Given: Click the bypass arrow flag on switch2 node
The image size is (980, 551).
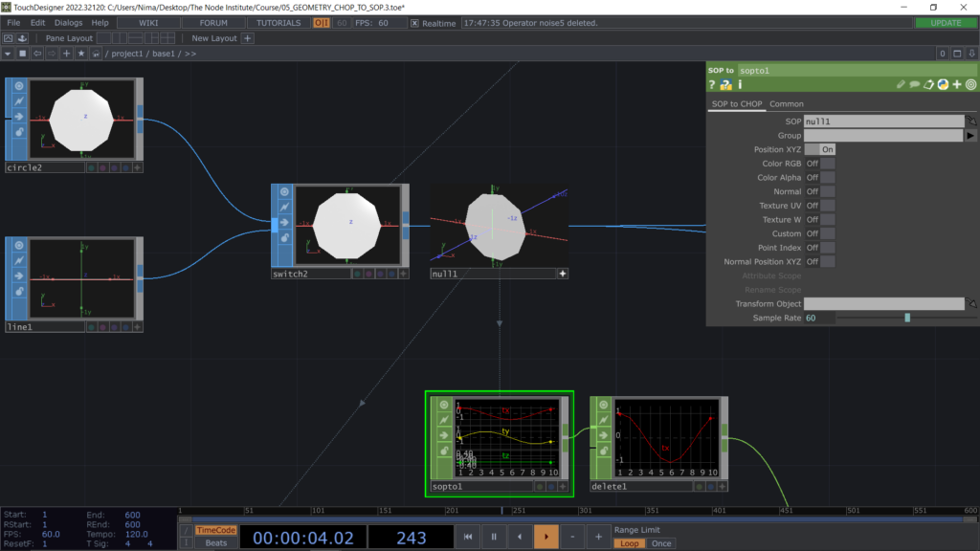Looking at the screenshot, I should pos(285,222).
